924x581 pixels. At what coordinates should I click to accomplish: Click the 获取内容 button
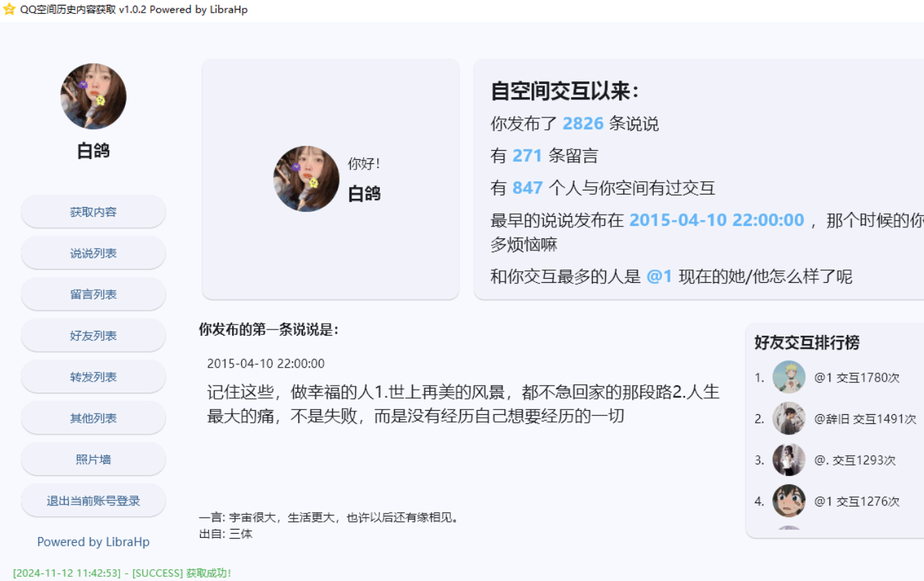coord(93,211)
